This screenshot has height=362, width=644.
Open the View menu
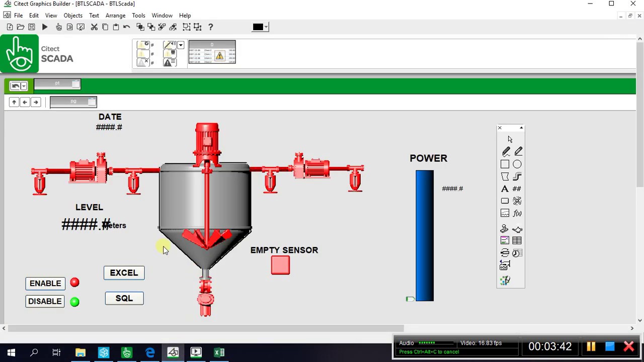click(x=51, y=16)
